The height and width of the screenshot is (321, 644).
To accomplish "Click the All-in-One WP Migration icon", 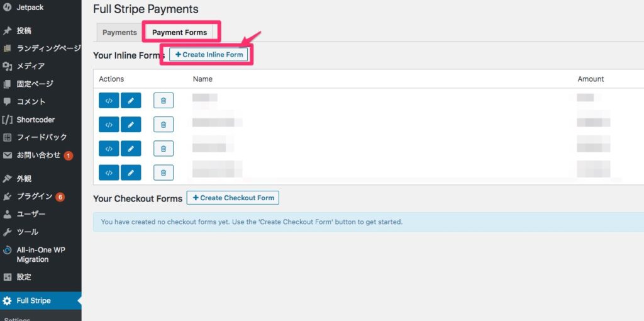I will pyautogui.click(x=7, y=251).
